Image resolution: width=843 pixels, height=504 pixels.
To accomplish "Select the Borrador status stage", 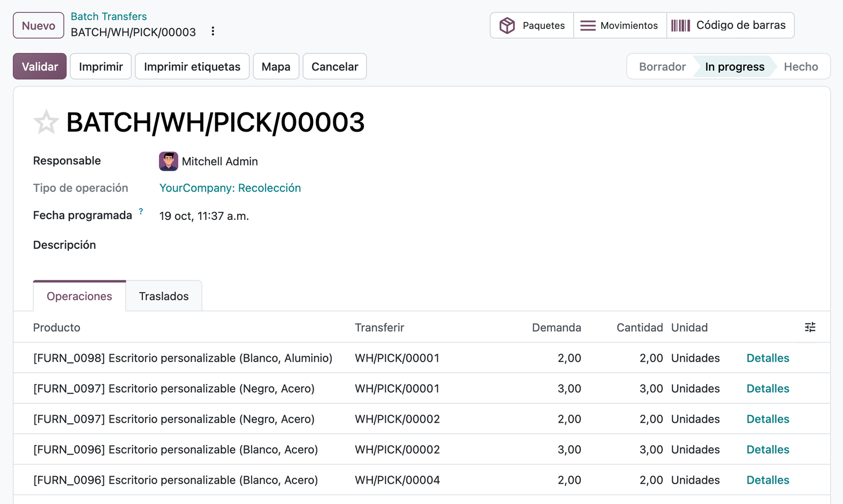I will (x=662, y=66).
